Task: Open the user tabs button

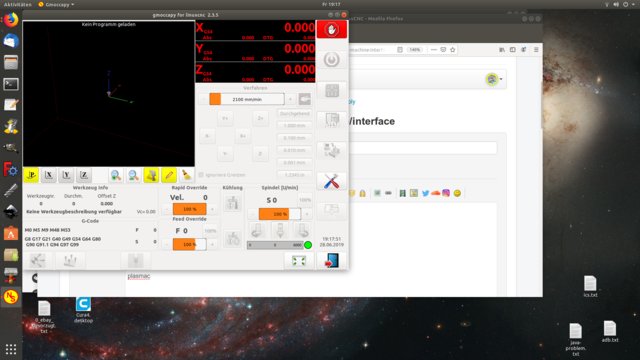Action: click(x=332, y=210)
